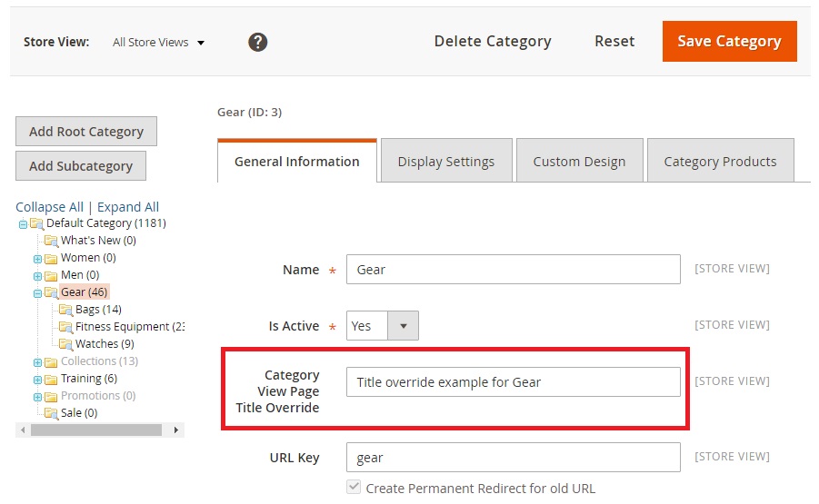Collapse the Gear category node
Viewport: 819px width, 504px height.
tap(37, 293)
